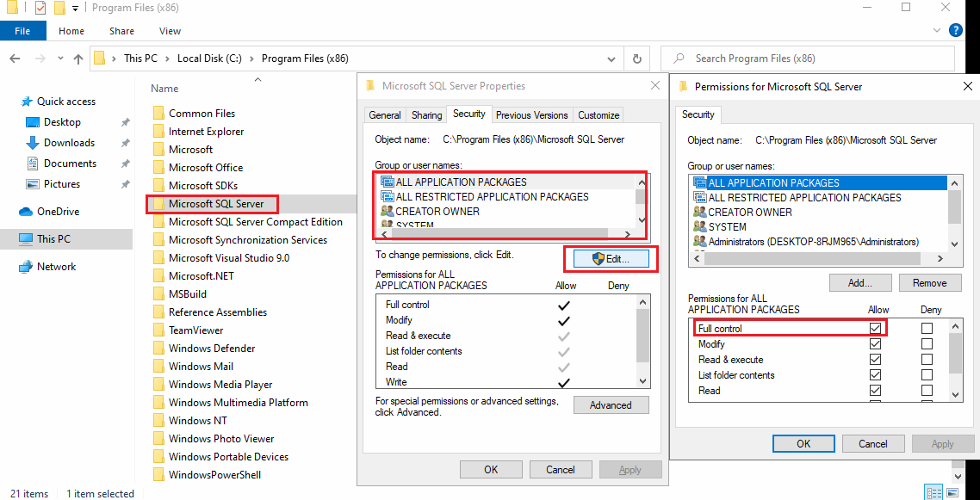The height and width of the screenshot is (500, 980).
Task: Open the Share ribbon tab
Action: click(121, 31)
